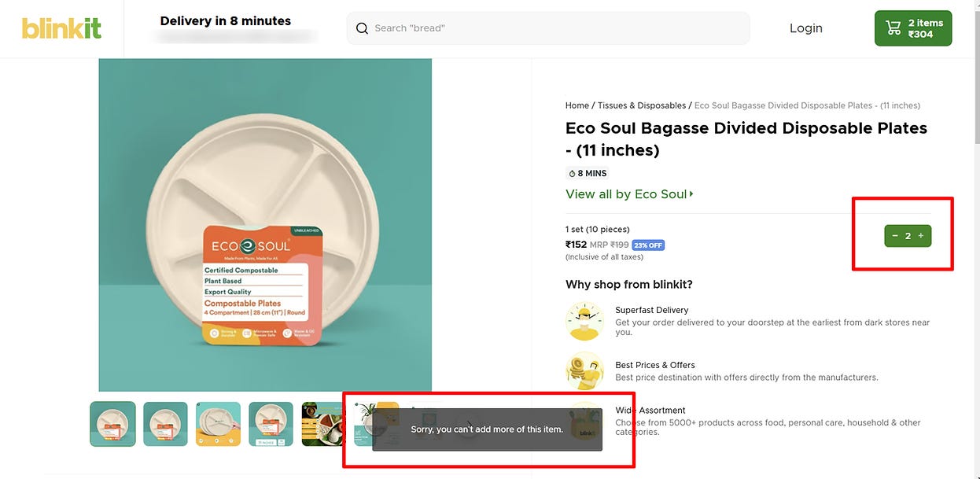980x479 pixels.
Task: Click the Wide Assortment heading
Action: pyautogui.click(x=650, y=411)
